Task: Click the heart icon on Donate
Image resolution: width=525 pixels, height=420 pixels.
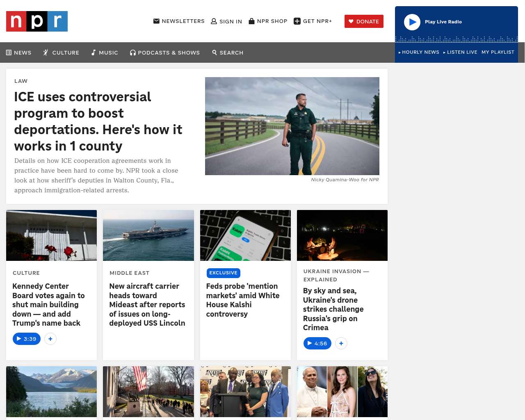Action: pos(351,21)
